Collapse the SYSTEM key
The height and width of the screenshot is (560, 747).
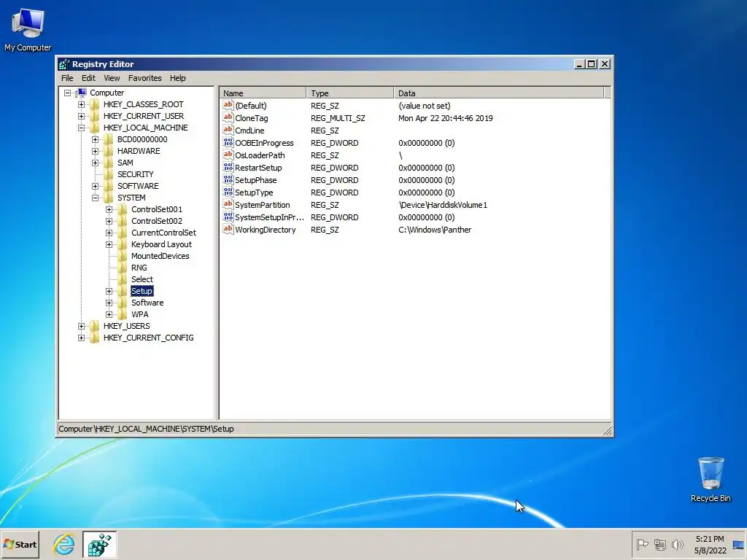pos(95,198)
